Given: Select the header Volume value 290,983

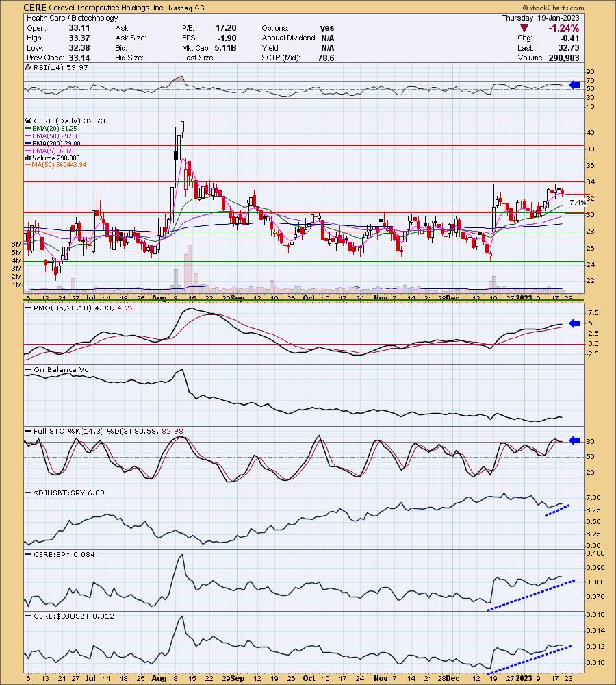Looking at the screenshot, I should point(563,58).
